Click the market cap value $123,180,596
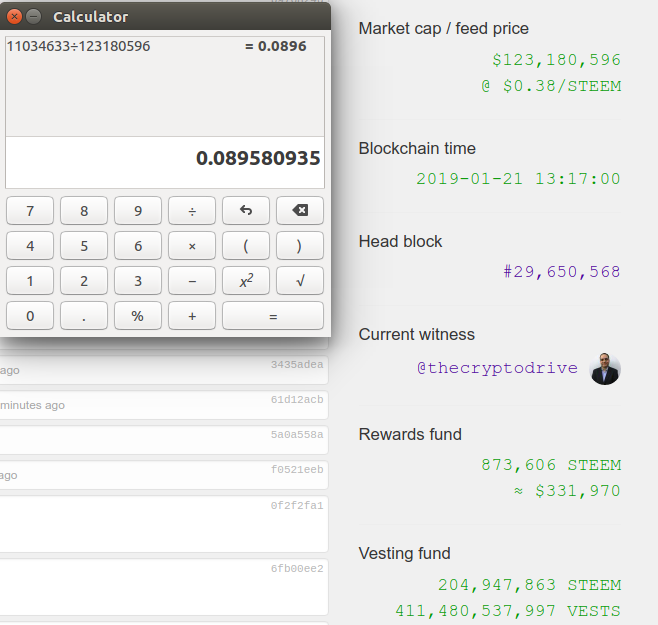 556,60
